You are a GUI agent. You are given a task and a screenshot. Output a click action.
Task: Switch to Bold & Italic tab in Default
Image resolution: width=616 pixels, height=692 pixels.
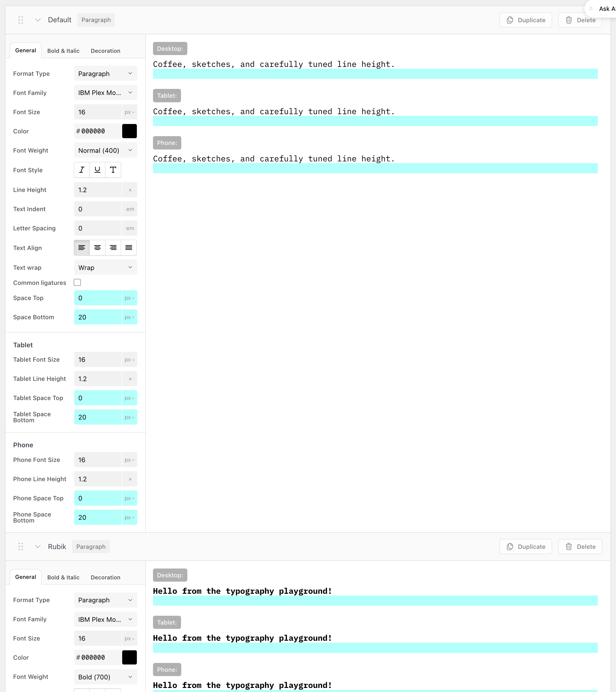tap(63, 51)
